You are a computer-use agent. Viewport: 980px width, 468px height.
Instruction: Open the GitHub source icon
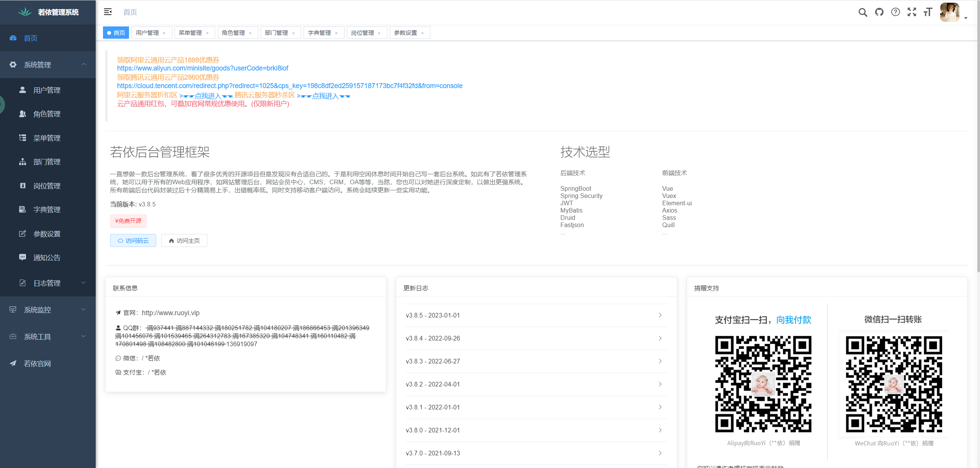879,12
